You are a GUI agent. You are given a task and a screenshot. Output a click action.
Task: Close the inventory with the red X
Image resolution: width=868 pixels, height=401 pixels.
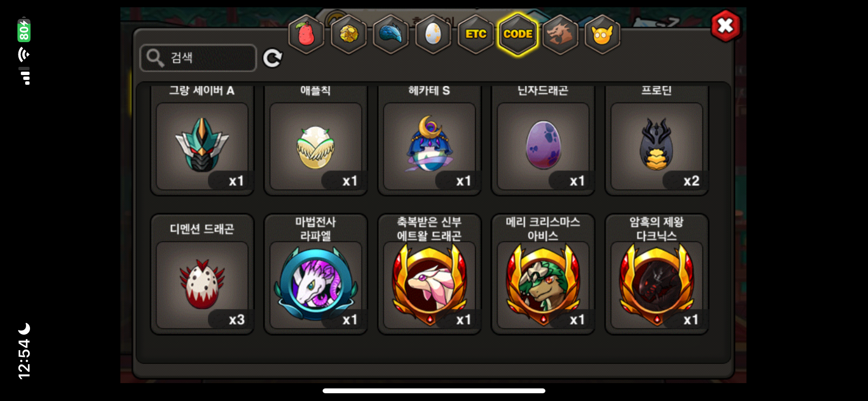(x=726, y=25)
